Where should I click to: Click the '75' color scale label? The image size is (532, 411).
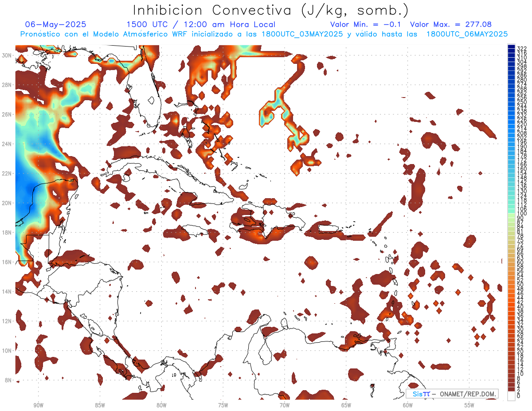tap(520, 240)
